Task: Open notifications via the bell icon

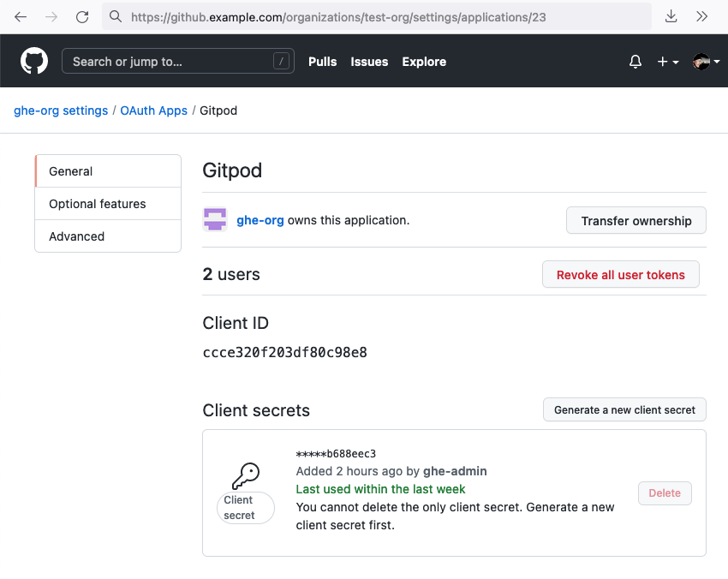Action: click(635, 61)
